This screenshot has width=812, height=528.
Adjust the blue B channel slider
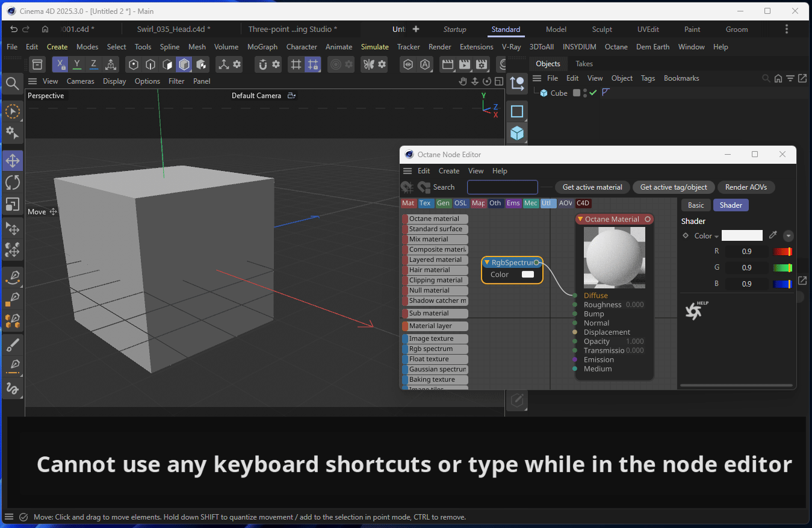coord(782,284)
